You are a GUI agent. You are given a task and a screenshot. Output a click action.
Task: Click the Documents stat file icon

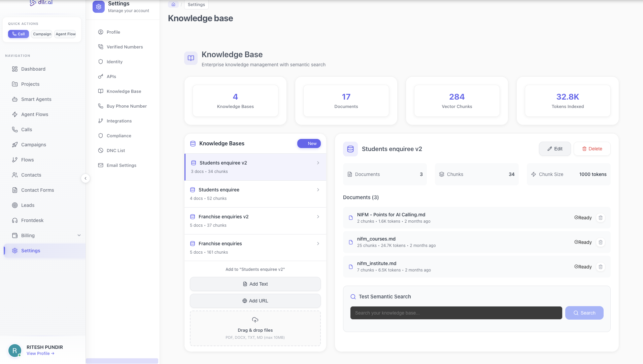[x=350, y=174]
